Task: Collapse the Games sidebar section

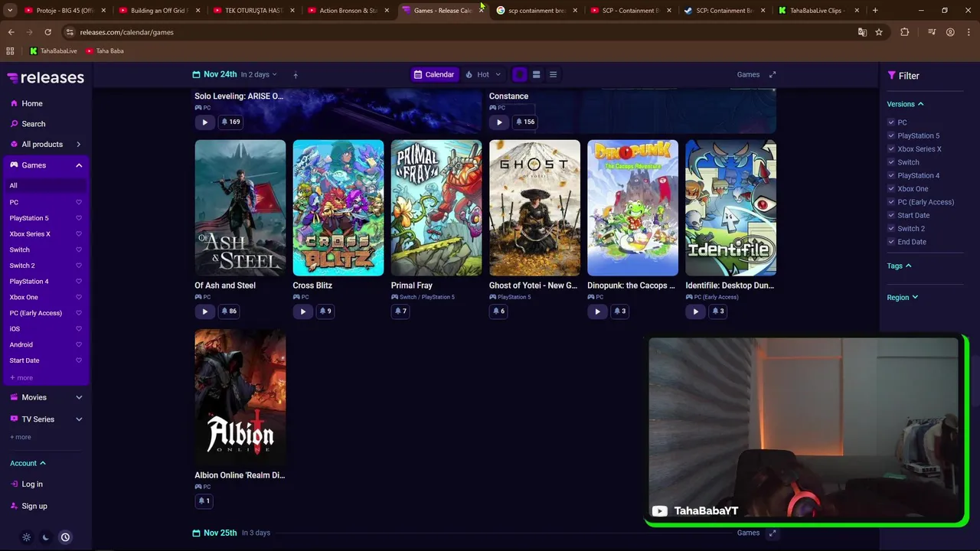Action: (x=79, y=165)
